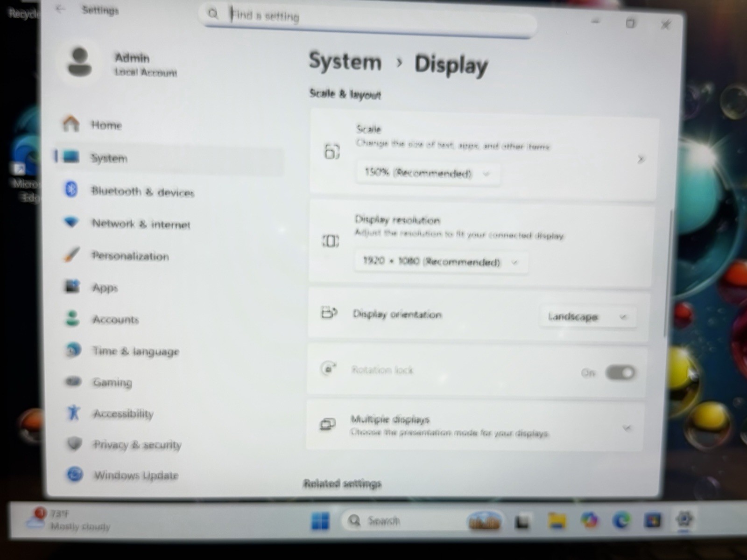Click the Display orientation icon
The height and width of the screenshot is (560, 747).
[x=329, y=312]
